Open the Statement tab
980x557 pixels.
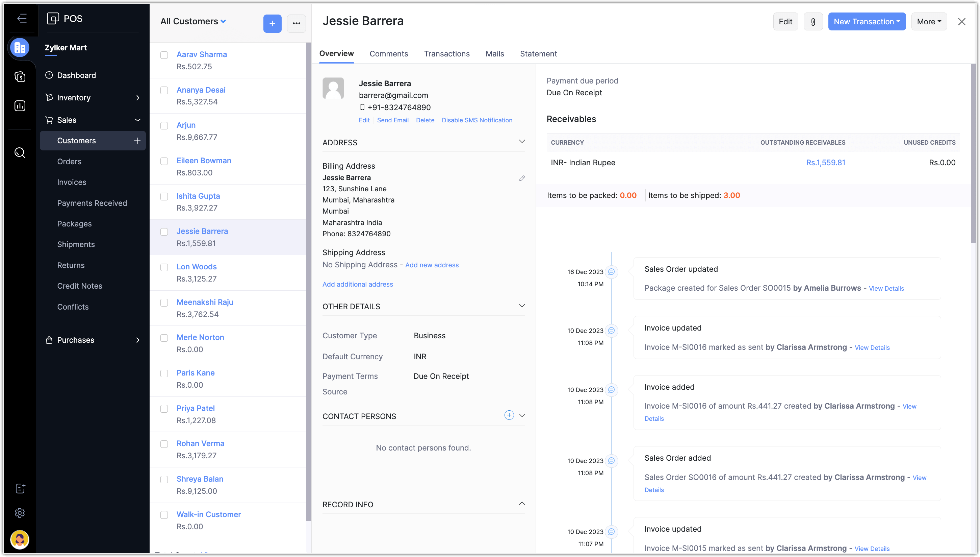[x=538, y=54]
